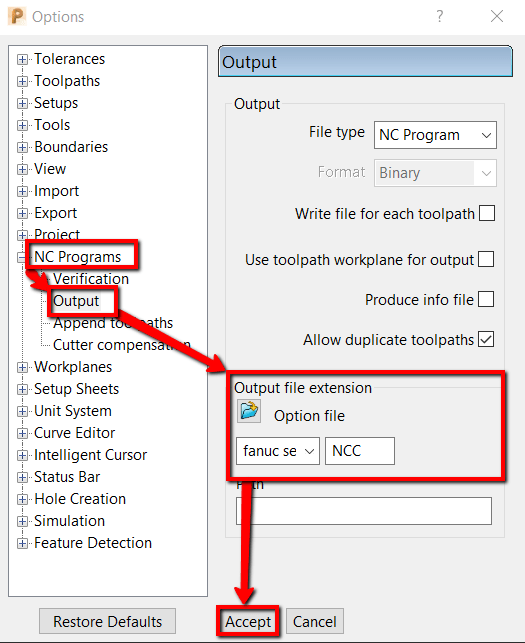Click the Restore Defaults button

(x=107, y=622)
